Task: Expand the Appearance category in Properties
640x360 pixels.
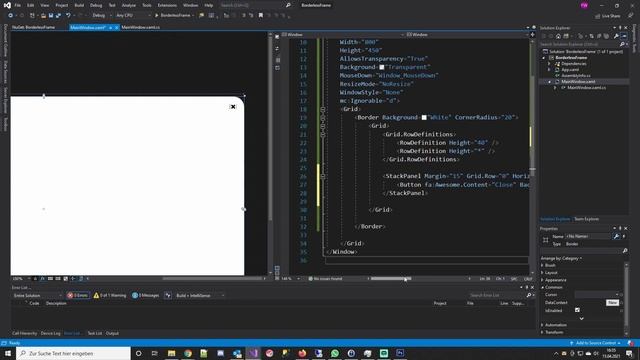Action: (542, 280)
